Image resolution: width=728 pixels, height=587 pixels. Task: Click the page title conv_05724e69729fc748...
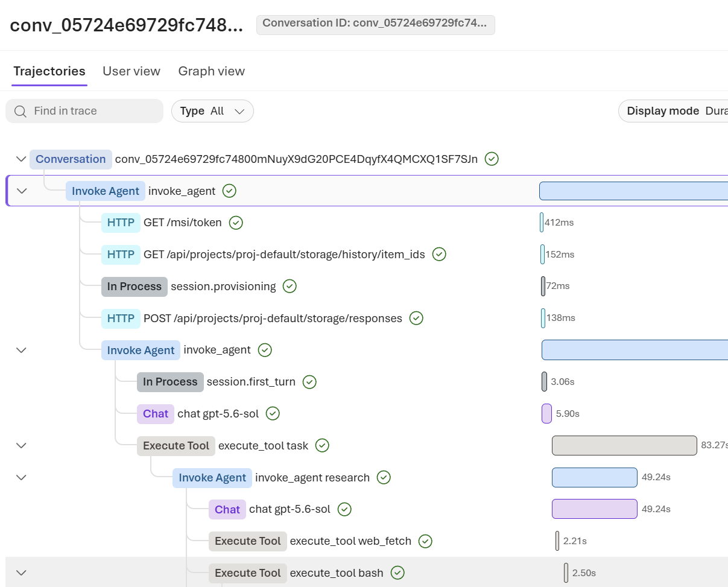pos(127,25)
